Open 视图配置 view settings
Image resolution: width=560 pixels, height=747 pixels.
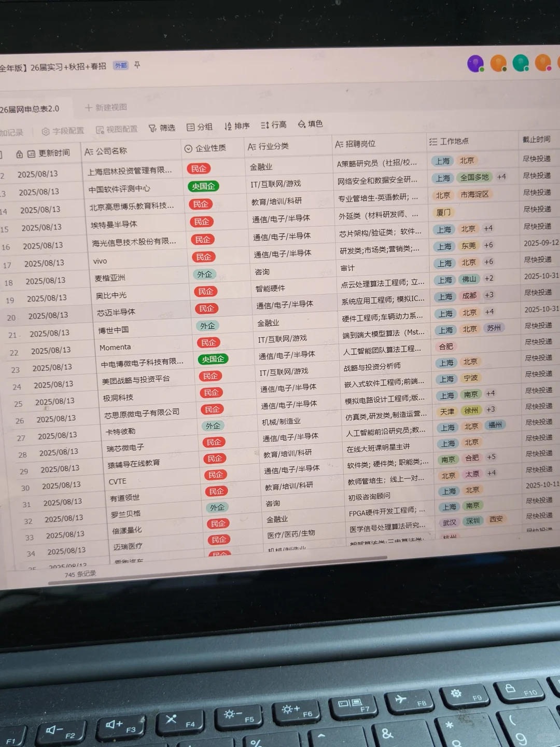[x=117, y=129]
